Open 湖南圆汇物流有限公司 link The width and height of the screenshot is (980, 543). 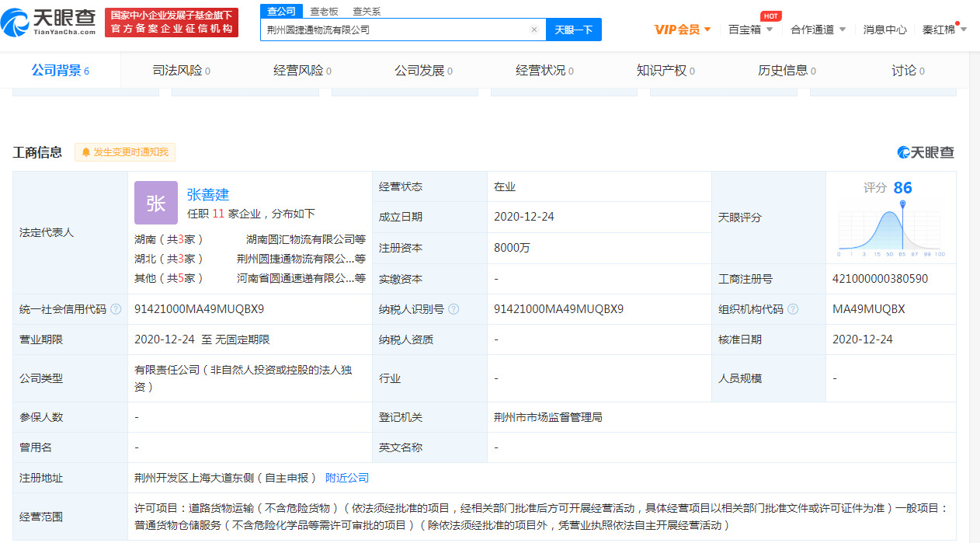pos(306,239)
